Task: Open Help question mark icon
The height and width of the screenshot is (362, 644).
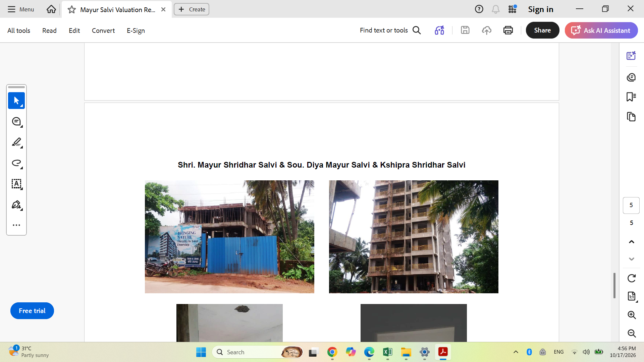Action: (x=479, y=9)
